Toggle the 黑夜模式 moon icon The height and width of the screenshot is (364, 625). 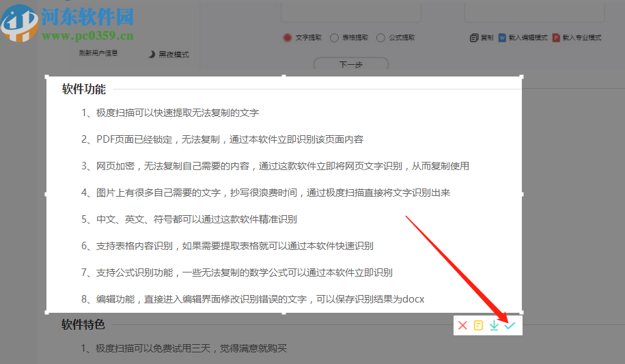coord(152,54)
